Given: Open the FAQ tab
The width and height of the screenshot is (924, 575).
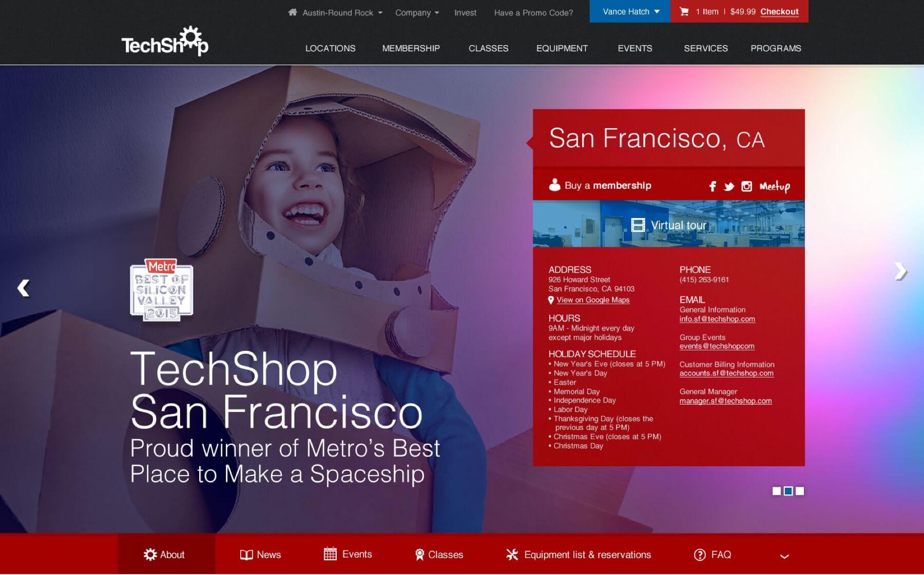Looking at the screenshot, I should [x=713, y=554].
